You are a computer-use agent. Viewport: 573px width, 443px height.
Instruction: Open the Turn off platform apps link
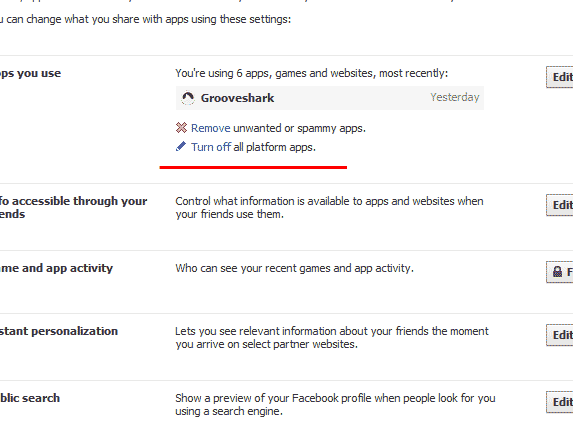[211, 147]
